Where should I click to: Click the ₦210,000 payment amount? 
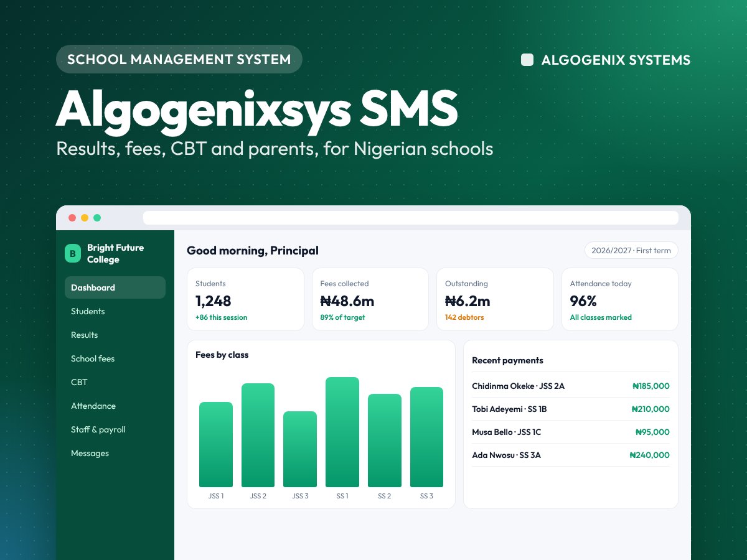pyautogui.click(x=651, y=409)
